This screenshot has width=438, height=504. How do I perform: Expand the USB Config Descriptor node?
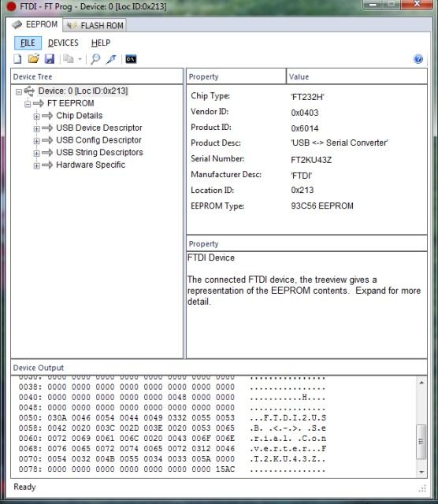click(x=37, y=141)
